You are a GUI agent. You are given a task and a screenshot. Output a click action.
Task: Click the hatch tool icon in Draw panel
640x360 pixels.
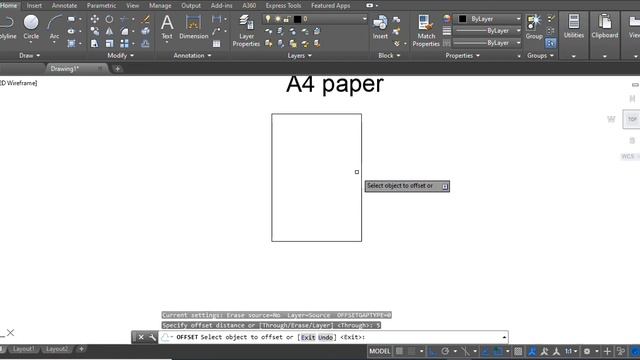click(x=71, y=43)
